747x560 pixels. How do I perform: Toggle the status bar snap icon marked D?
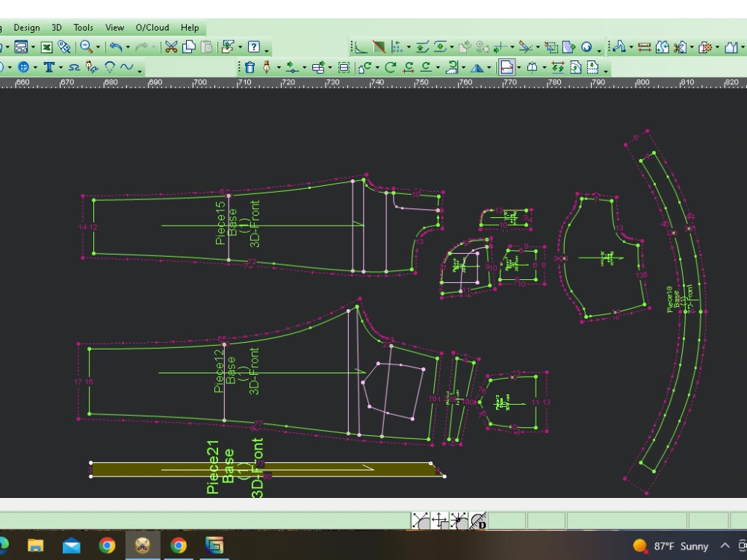click(x=478, y=520)
